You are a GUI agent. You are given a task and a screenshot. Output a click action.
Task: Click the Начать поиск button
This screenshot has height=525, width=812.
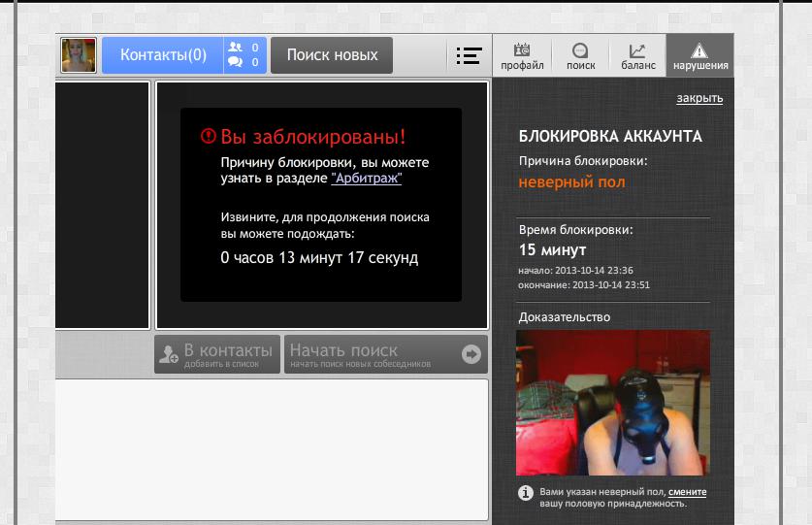point(386,354)
